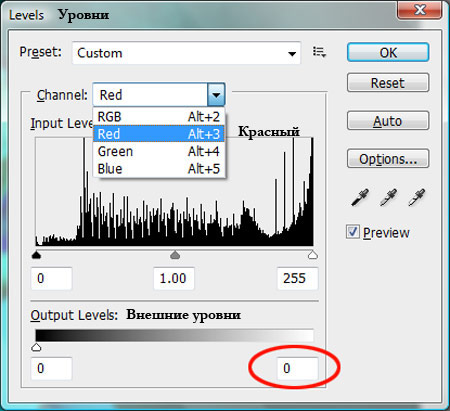Choose Red channel from the list
Viewport: 450px width, 411px height.
pyautogui.click(x=159, y=134)
